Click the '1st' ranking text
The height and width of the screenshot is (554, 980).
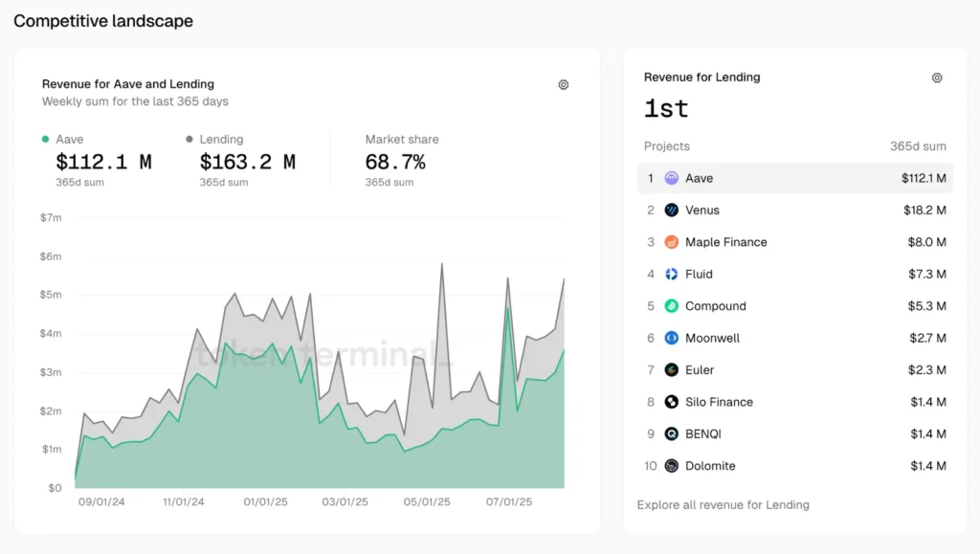pyautogui.click(x=666, y=109)
